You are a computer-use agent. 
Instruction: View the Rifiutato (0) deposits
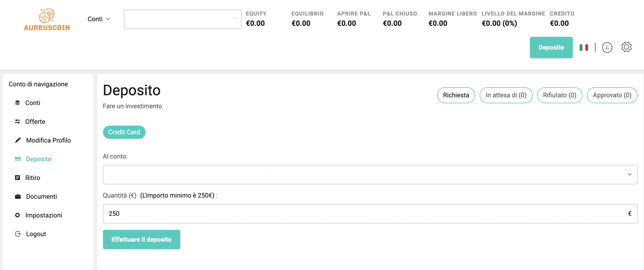(559, 95)
